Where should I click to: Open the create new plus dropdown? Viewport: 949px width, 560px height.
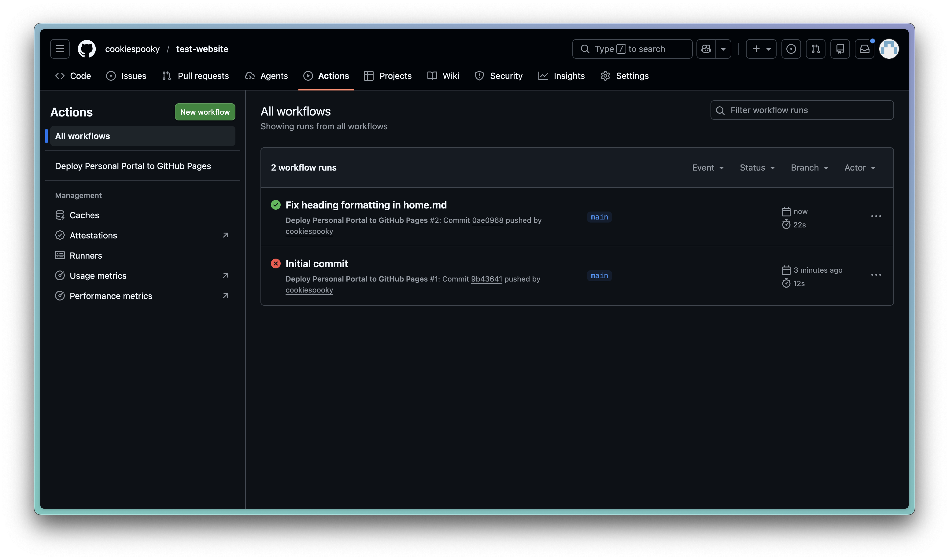tap(761, 49)
